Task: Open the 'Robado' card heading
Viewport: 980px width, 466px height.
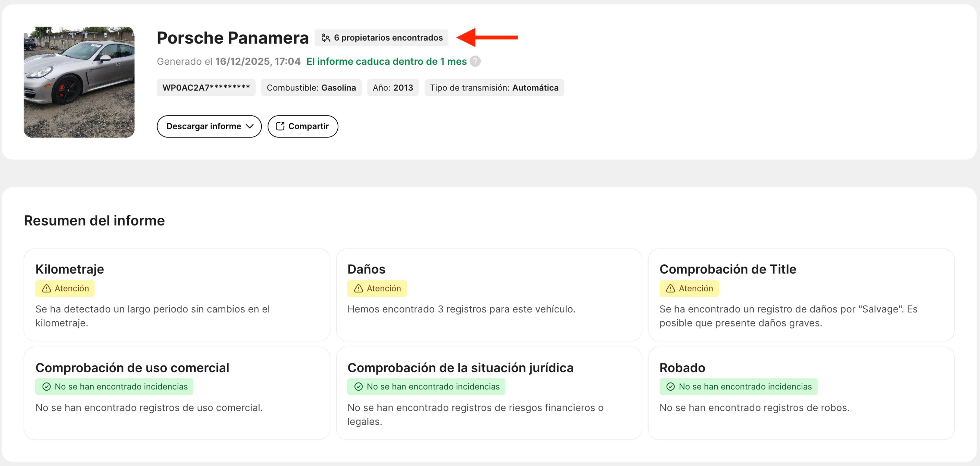Action: [x=682, y=368]
